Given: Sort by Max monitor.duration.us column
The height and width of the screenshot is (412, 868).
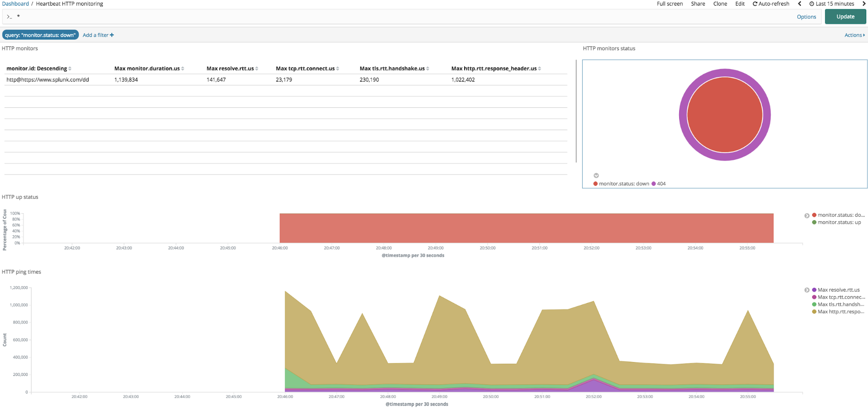Looking at the screenshot, I should (x=149, y=69).
